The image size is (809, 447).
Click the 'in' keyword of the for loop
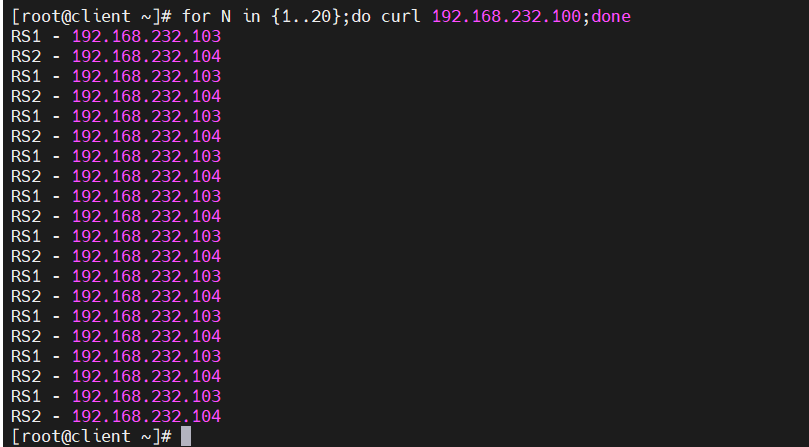[x=251, y=17]
